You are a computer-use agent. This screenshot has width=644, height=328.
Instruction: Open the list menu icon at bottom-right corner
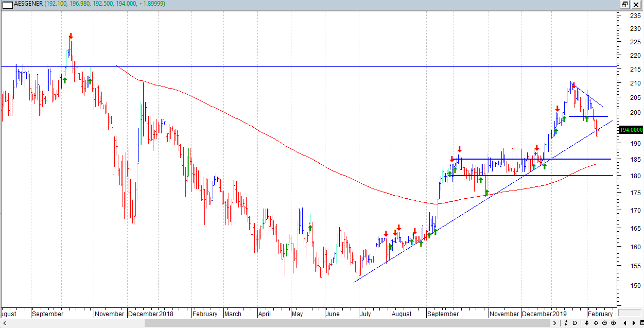click(x=640, y=323)
